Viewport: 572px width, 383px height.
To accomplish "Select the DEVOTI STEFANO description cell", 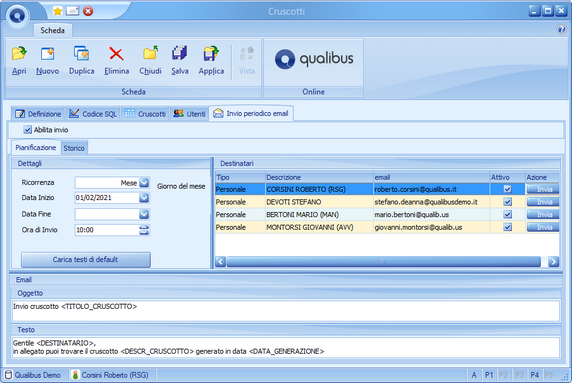I will [319, 202].
